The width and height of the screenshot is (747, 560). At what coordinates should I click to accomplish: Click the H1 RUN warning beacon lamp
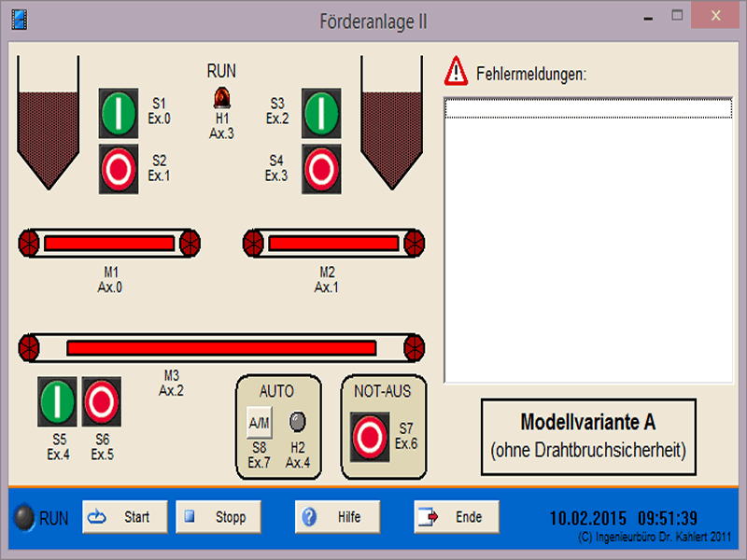click(x=222, y=96)
